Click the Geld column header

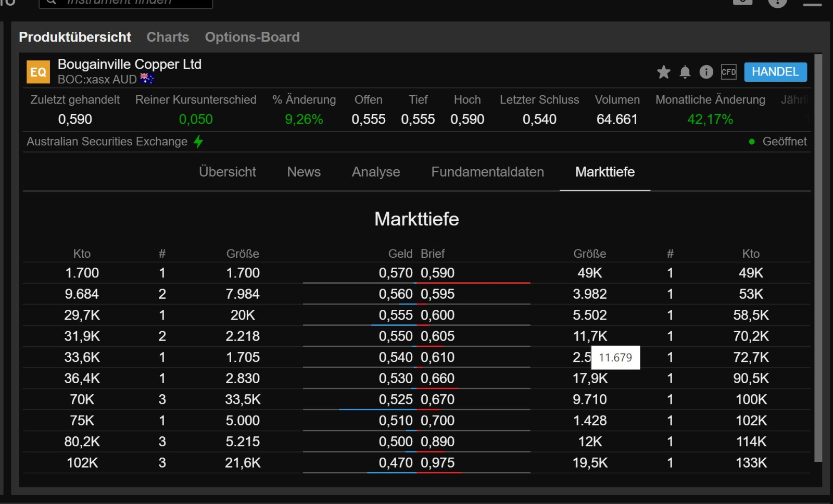400,254
